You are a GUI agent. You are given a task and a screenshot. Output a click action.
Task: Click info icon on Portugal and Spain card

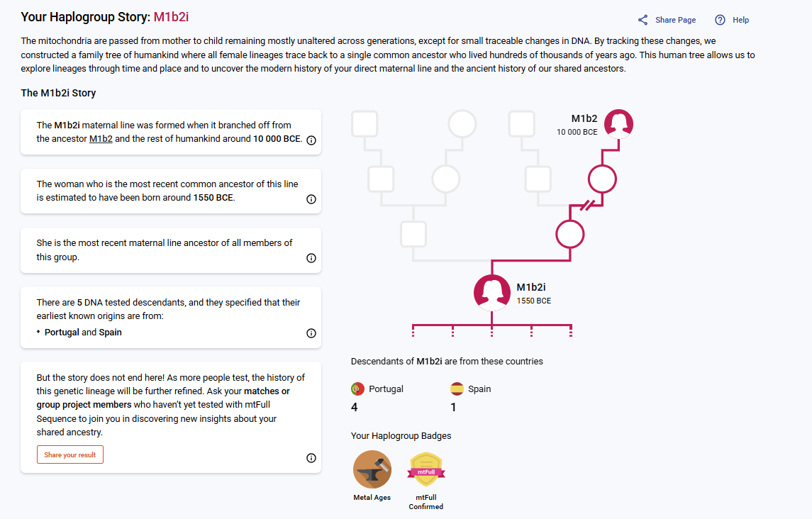[311, 333]
